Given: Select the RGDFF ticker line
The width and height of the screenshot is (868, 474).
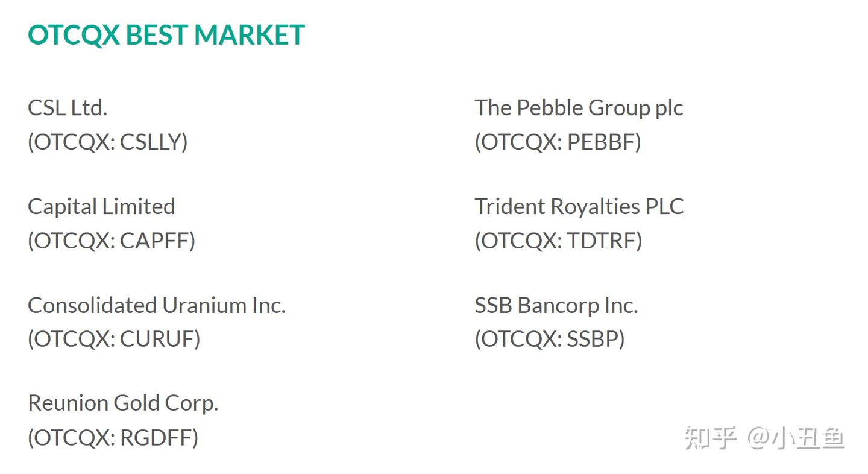Looking at the screenshot, I should click(113, 438).
